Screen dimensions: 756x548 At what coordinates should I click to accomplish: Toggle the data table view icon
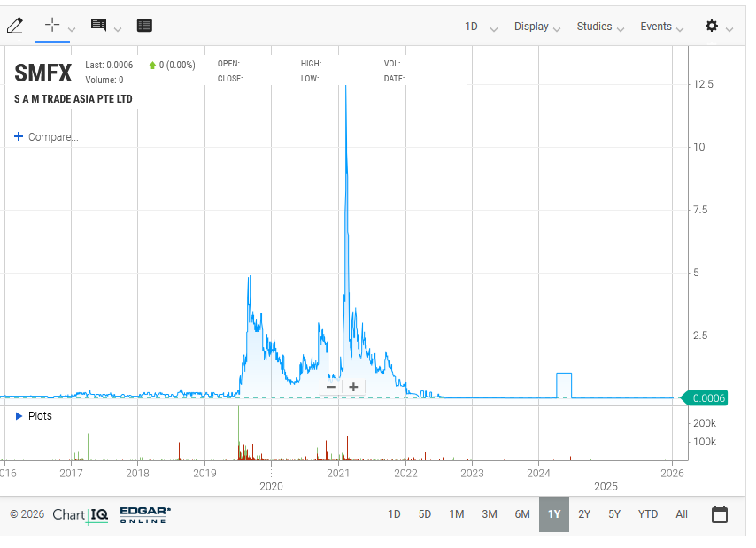(144, 26)
